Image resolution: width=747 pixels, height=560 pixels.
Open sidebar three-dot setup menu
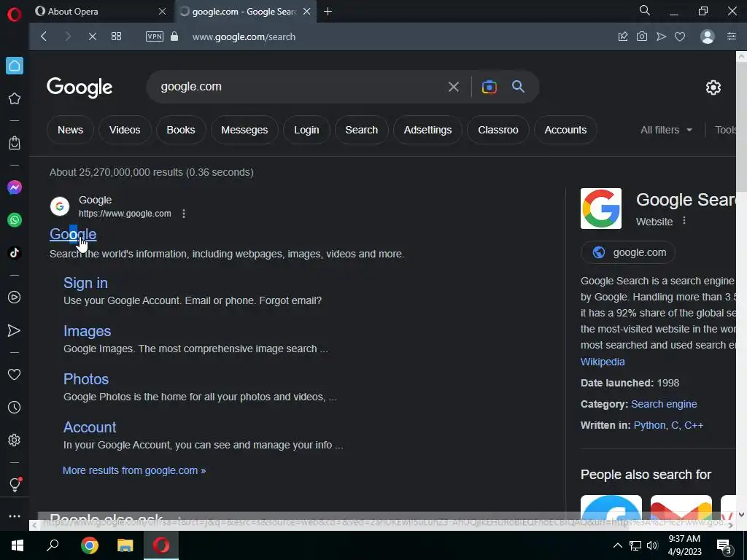point(15,516)
